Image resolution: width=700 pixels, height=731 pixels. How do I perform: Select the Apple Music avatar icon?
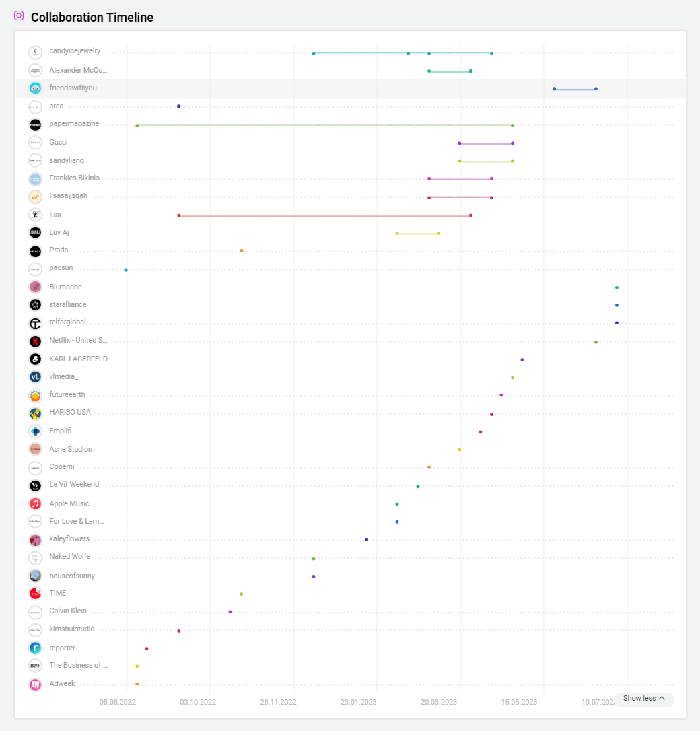[34, 503]
